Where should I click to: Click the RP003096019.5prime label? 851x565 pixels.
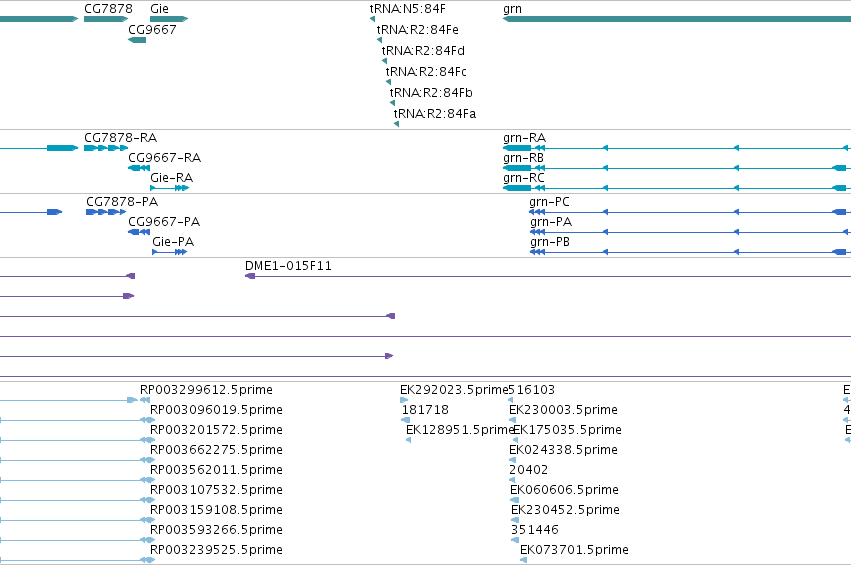[216, 410]
